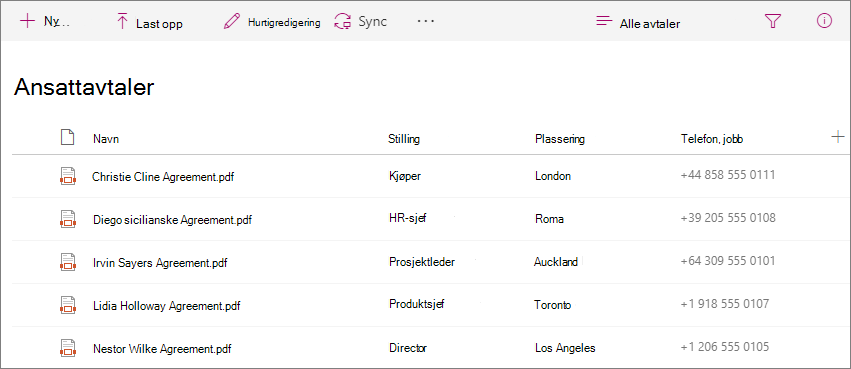Screen dimensions: 851x369
Task: Click the Hurtigredigering pencil icon
Action: [x=232, y=22]
